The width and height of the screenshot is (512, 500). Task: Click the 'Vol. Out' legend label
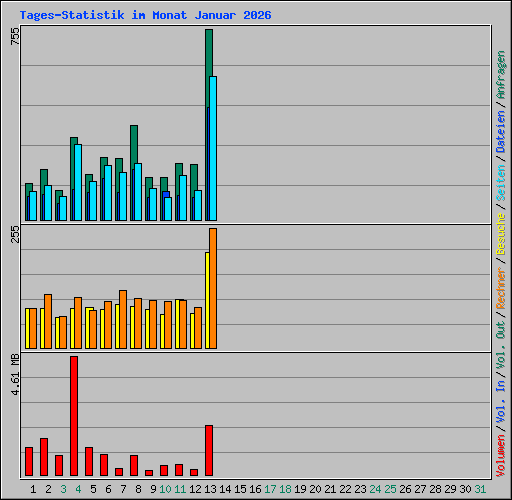tap(501, 345)
